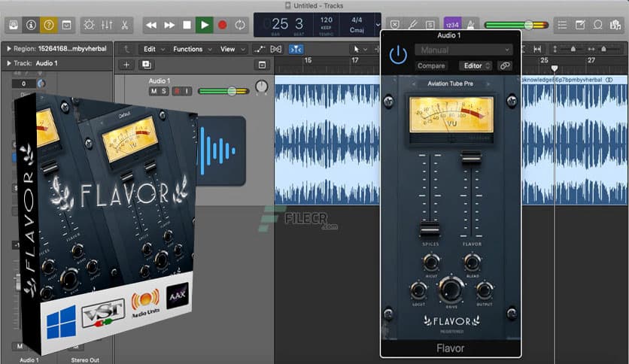Open Smart Controls dial icon

pos(89,25)
